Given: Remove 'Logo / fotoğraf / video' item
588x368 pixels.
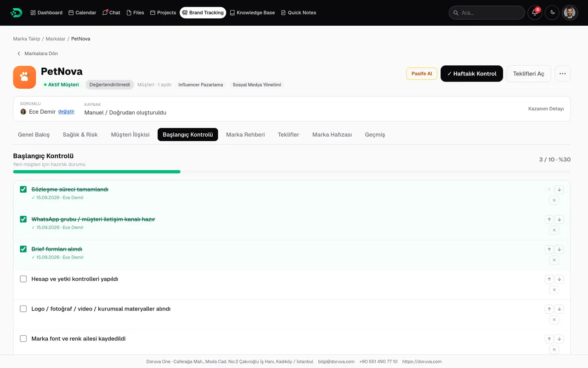Looking at the screenshot, I should (x=554, y=320).
